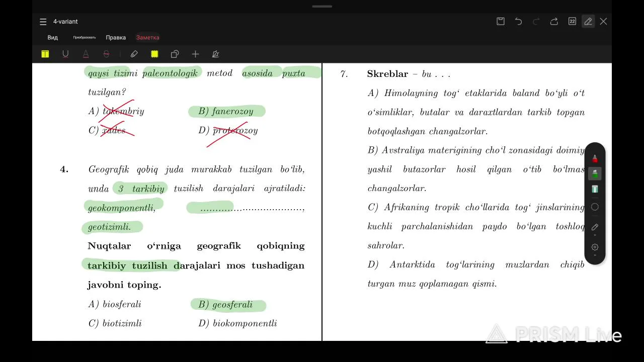Select the signature pen tool icon

pyautogui.click(x=215, y=54)
